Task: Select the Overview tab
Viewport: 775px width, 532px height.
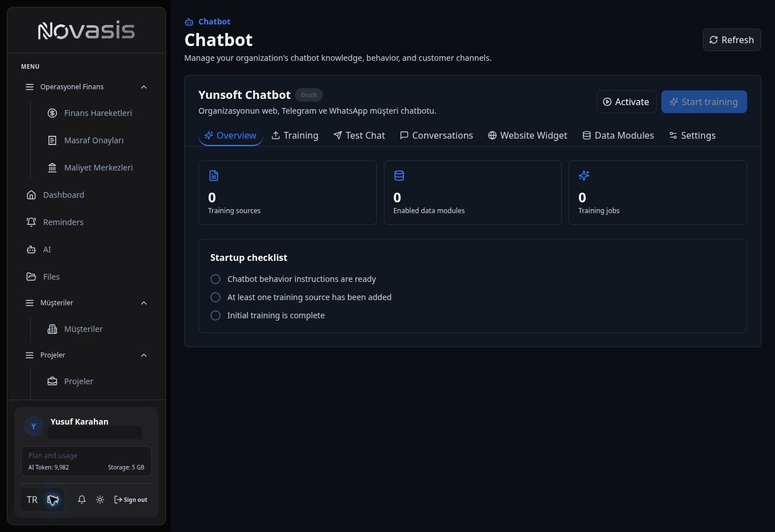Action: coord(230,135)
